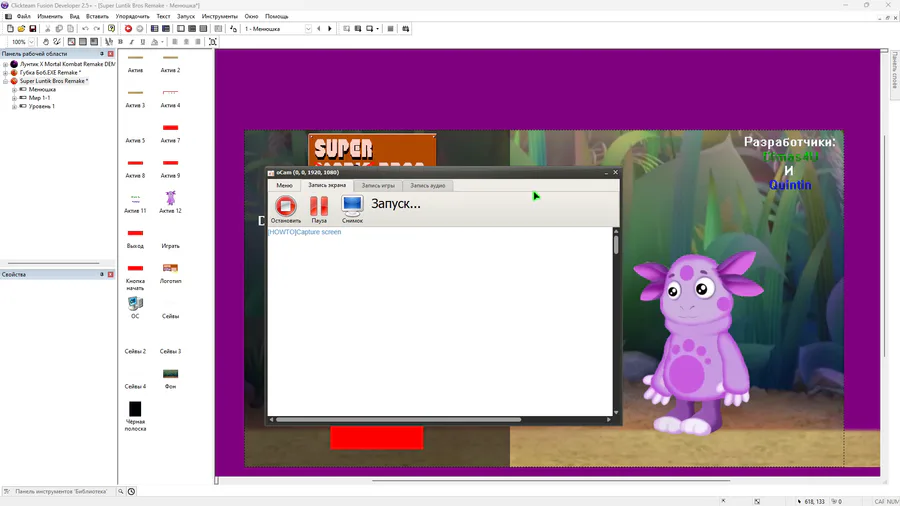This screenshot has height=506, width=900.
Task: Click the oCam vertical scrollbar thumb
Action: click(x=616, y=244)
